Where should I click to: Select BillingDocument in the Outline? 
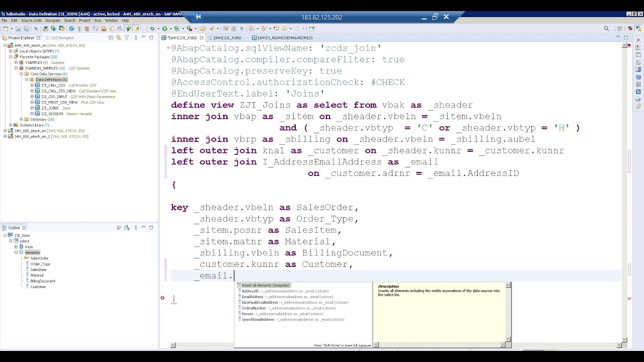click(43, 281)
